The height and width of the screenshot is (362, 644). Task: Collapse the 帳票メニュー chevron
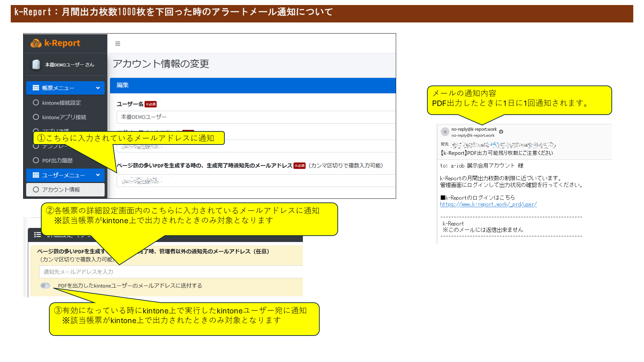98,88
